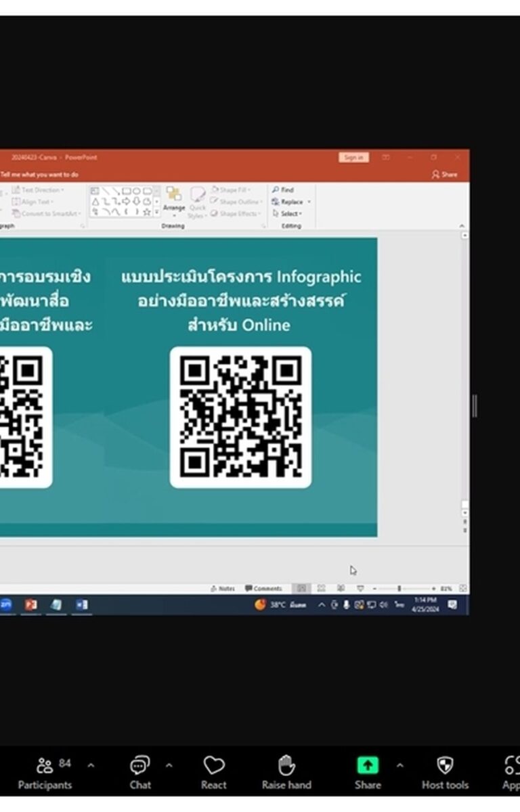Open the Select dropdown in Editing
The image size is (520, 812).
(x=287, y=213)
